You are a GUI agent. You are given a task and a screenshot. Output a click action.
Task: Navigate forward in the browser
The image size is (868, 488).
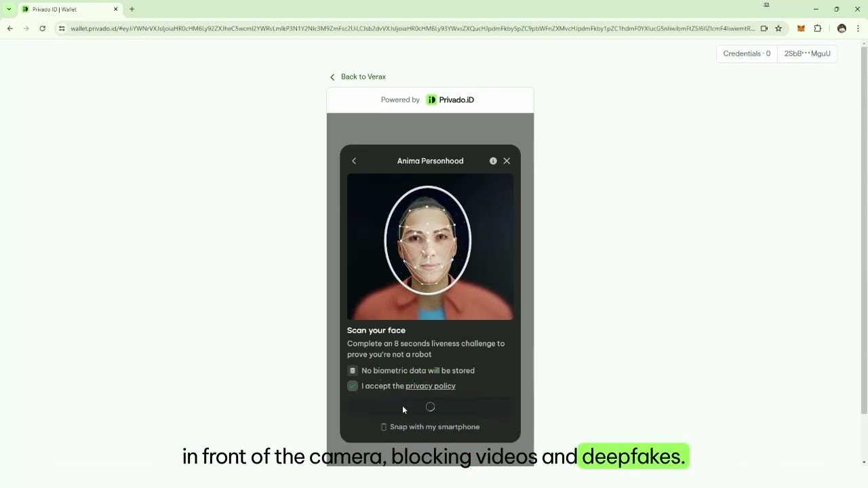click(x=26, y=28)
